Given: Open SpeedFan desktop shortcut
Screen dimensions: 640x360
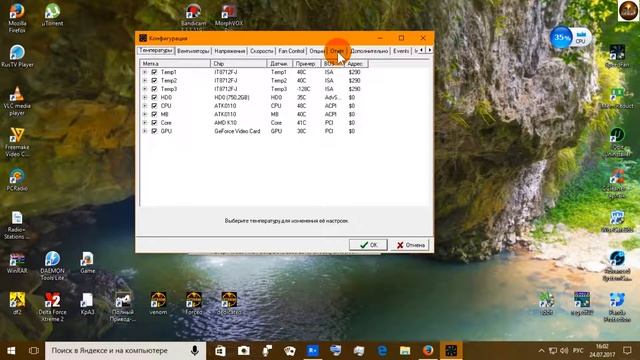Looking at the screenshot, I should 617,56.
